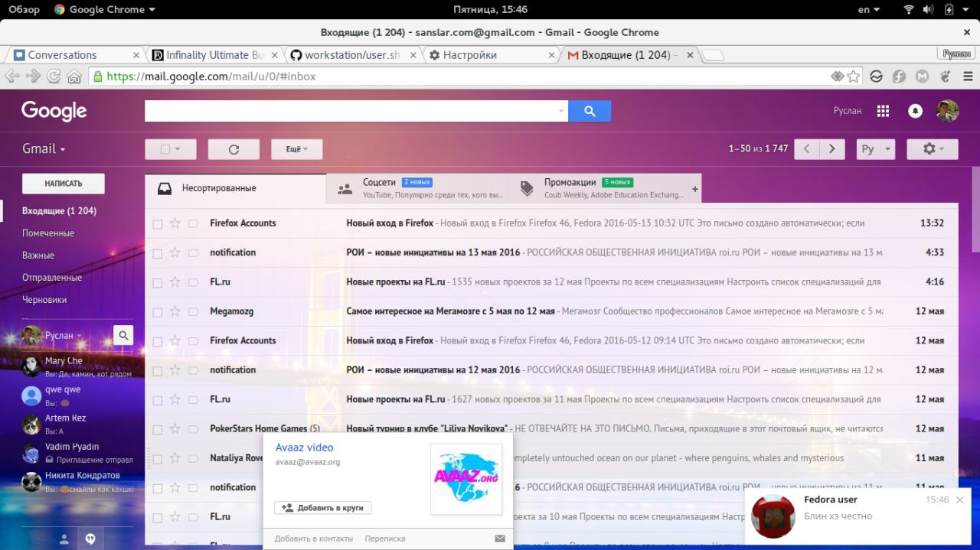
Task: Open the Wi-Fi network indicator
Action: 909,9
